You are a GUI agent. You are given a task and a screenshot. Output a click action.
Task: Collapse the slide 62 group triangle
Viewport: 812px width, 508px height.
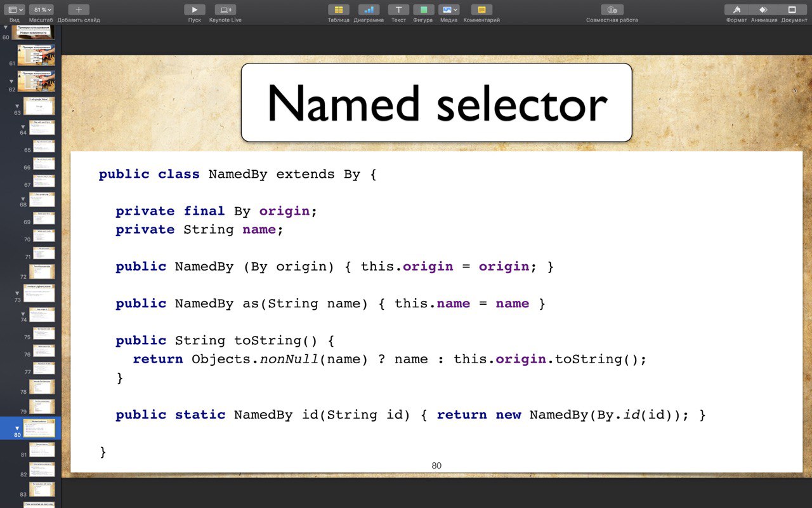coord(12,81)
